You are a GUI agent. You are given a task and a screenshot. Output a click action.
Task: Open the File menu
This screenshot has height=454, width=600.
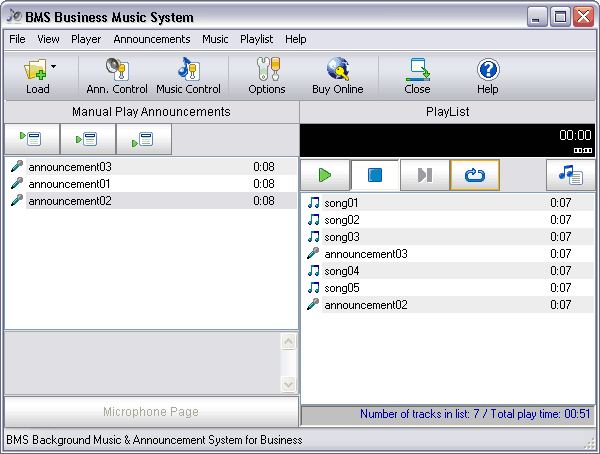(17, 39)
